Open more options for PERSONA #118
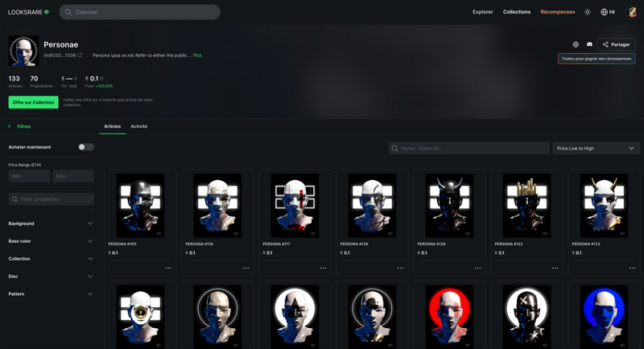The width and height of the screenshot is (644, 349). (x=246, y=268)
